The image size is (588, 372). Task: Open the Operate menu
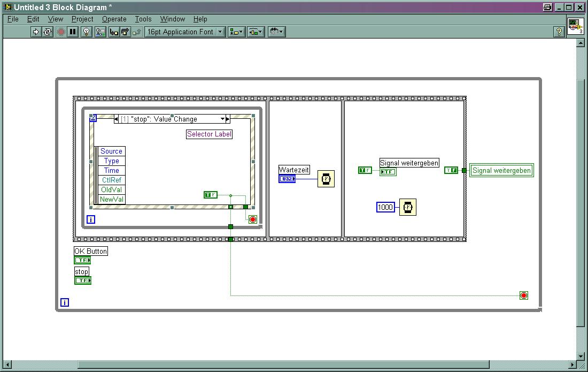pos(114,19)
